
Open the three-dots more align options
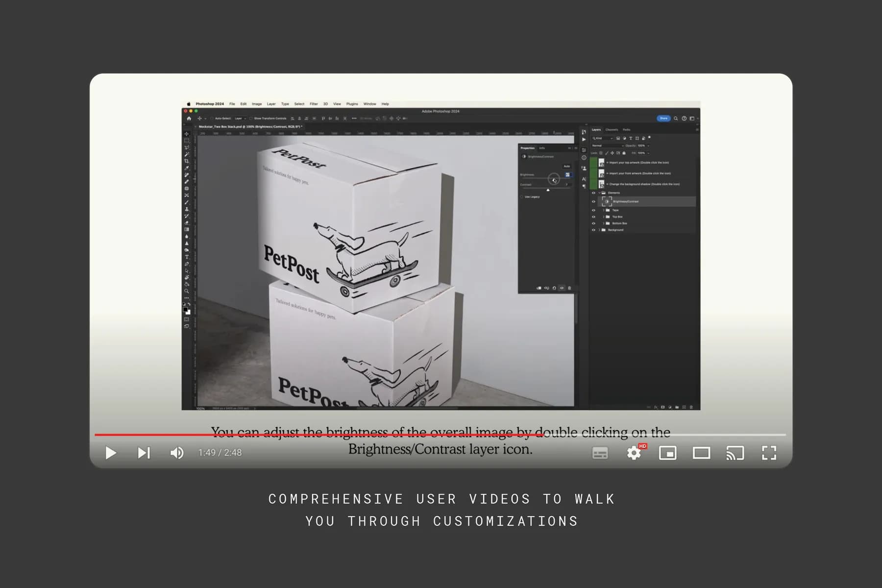pos(354,118)
